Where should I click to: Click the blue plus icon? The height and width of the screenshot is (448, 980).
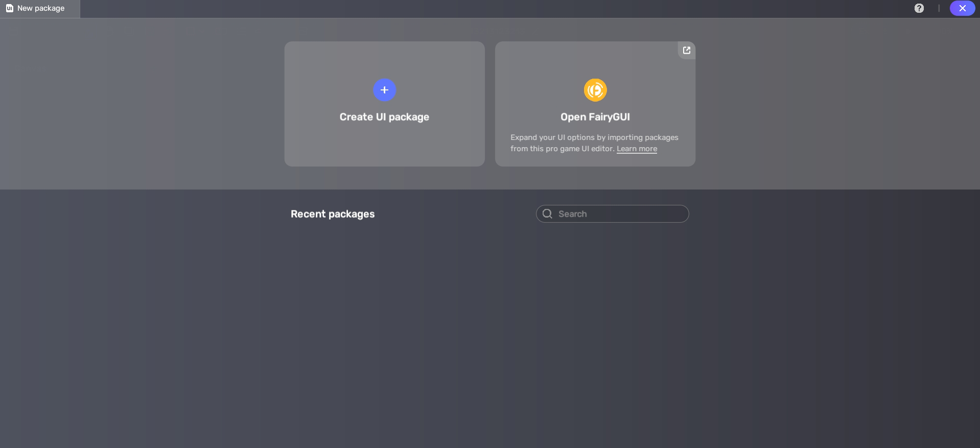(384, 90)
